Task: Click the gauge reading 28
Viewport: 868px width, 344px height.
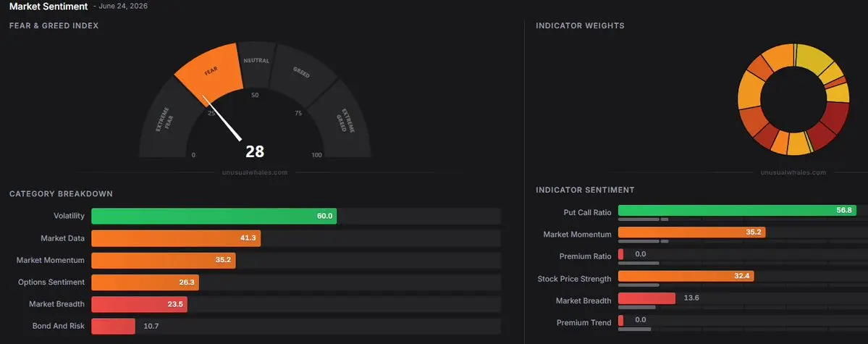Action: click(255, 151)
